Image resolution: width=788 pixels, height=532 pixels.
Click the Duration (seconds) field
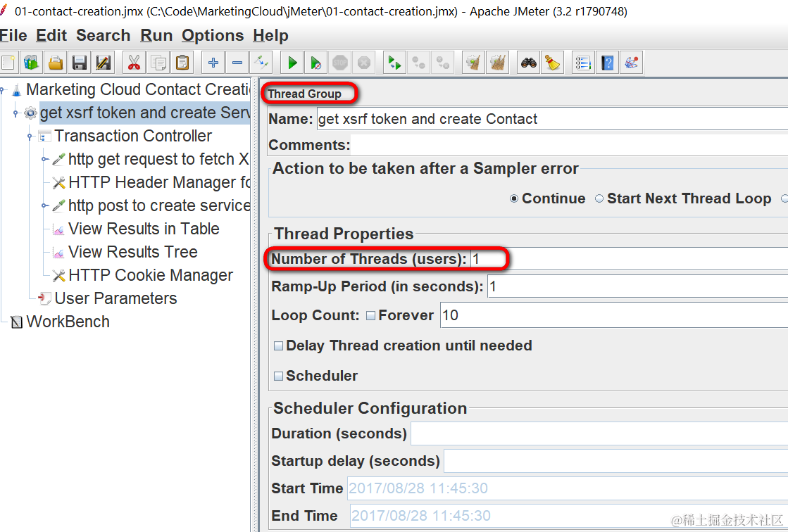(x=599, y=433)
